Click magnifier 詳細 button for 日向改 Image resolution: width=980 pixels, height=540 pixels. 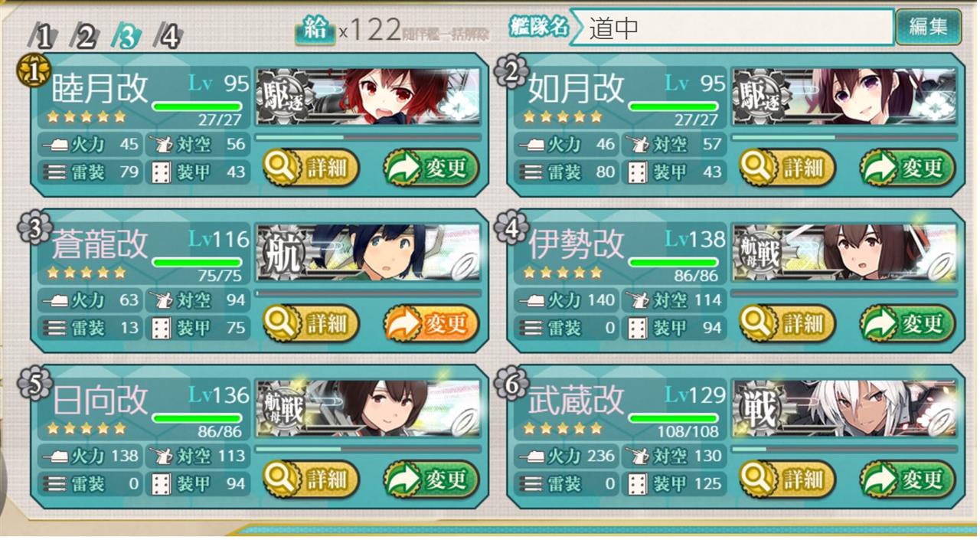[x=311, y=479]
